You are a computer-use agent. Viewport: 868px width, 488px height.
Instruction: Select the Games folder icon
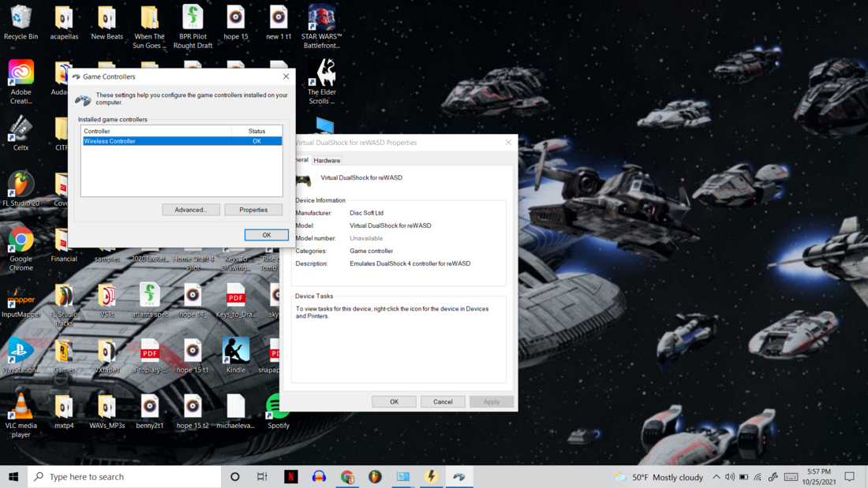tap(64, 356)
